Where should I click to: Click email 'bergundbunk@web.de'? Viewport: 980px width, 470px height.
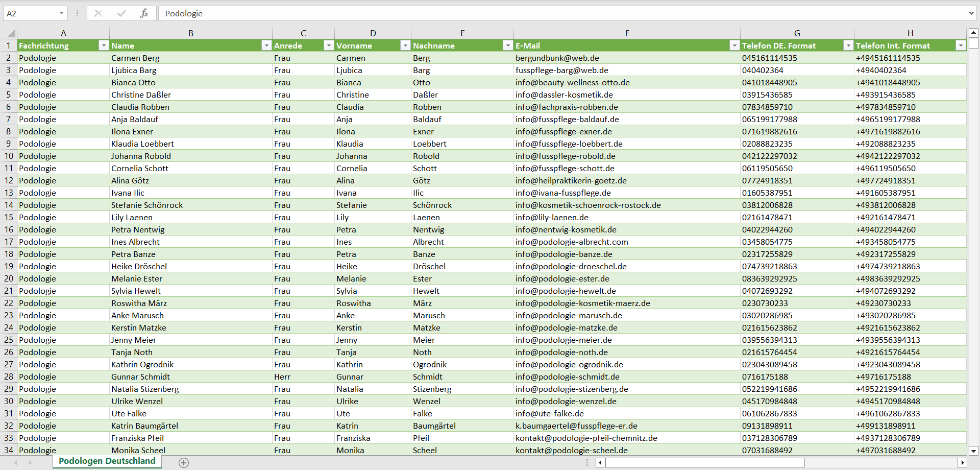pyautogui.click(x=627, y=58)
